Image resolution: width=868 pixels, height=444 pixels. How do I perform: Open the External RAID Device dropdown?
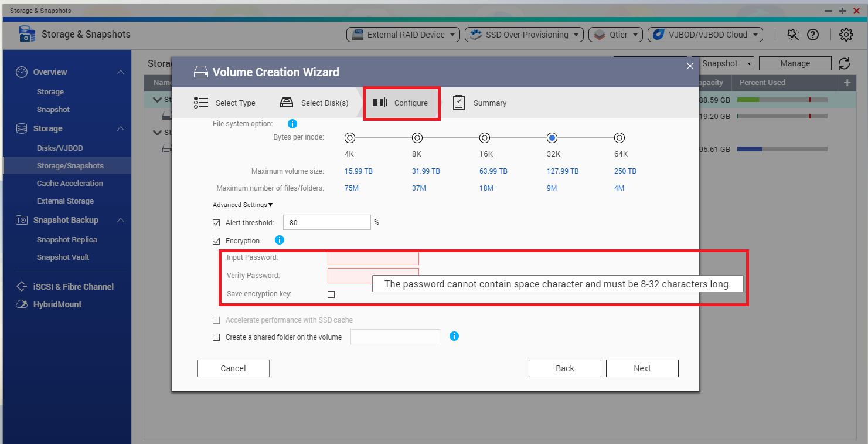pos(403,35)
